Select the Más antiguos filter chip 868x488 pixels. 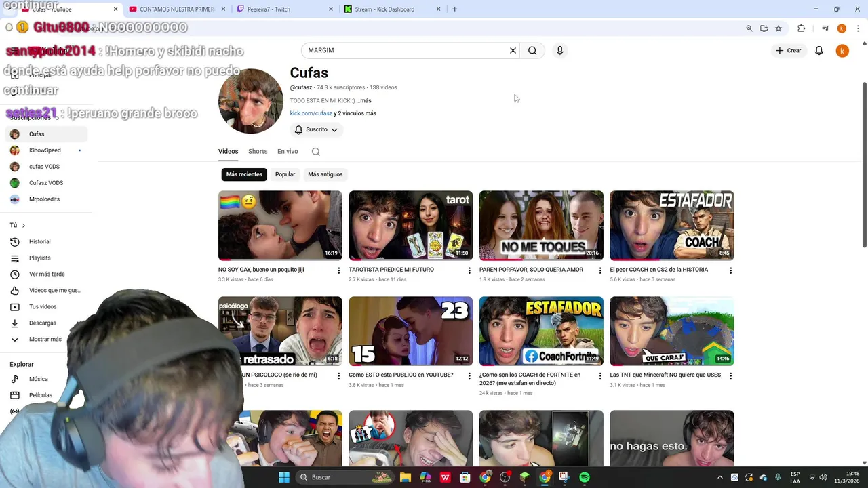(x=325, y=174)
